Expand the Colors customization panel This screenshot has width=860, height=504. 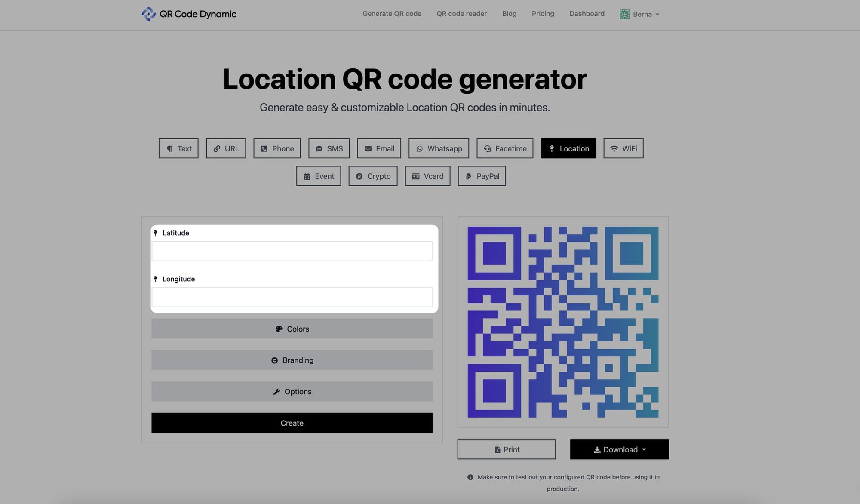click(x=292, y=328)
